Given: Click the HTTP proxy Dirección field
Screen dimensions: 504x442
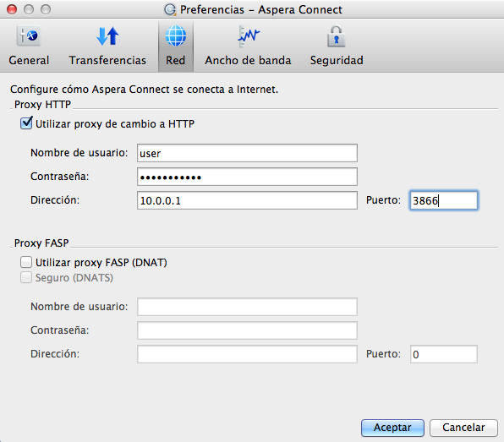Looking at the screenshot, I should (247, 200).
